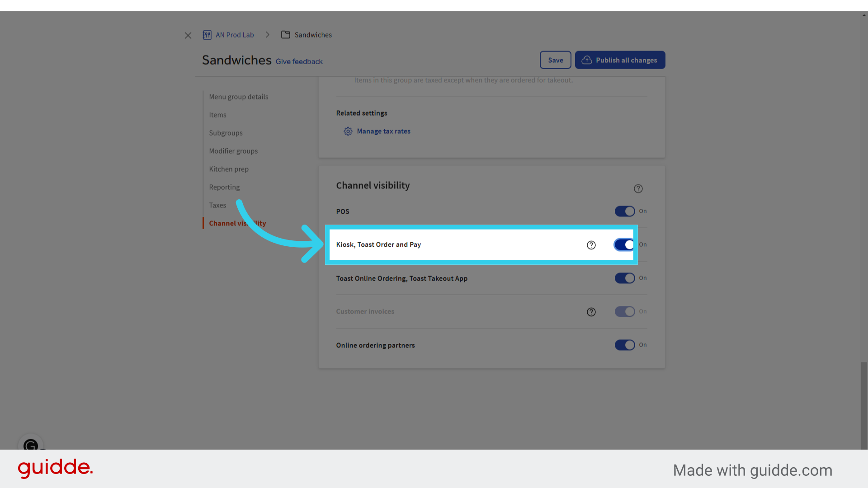Image resolution: width=868 pixels, height=488 pixels.
Task: Click the POS label
Action: coord(343,211)
